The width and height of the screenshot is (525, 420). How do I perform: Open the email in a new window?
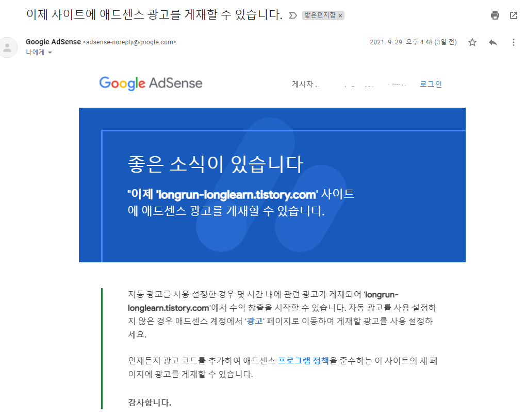coord(514,15)
